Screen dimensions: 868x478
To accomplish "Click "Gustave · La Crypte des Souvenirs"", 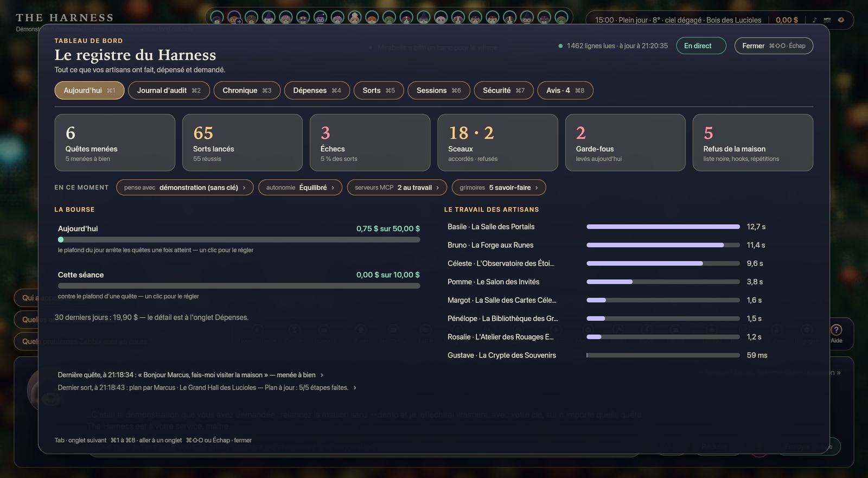I will 502,355.
